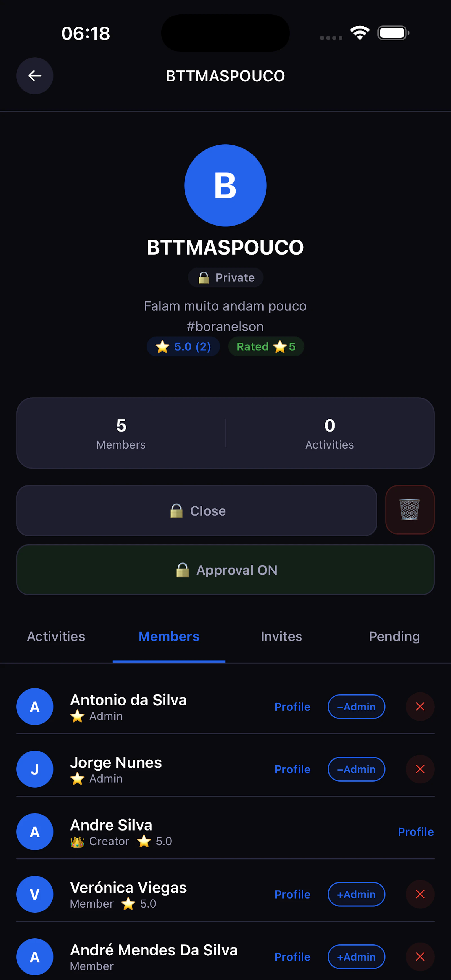Screen dimensions: 451x980
Task: Revoke admin from Antonio da Silva
Action: (356, 707)
